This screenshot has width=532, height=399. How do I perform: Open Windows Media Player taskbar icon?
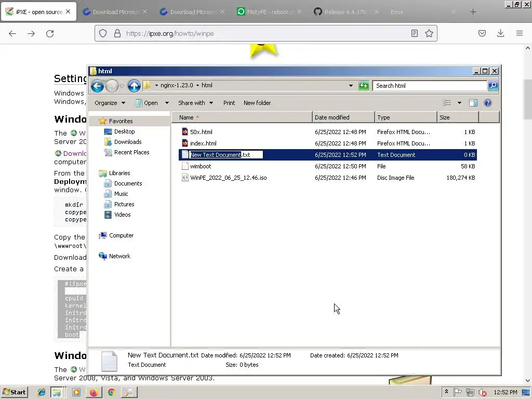(x=76, y=392)
